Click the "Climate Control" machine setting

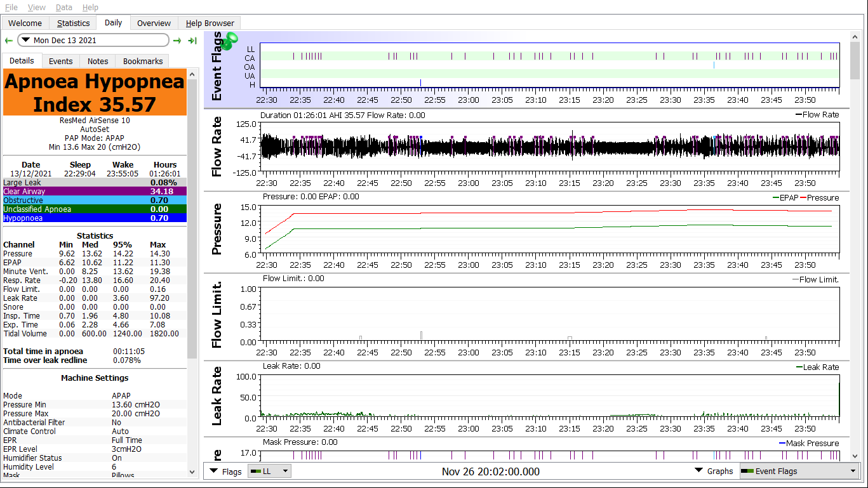(x=29, y=431)
